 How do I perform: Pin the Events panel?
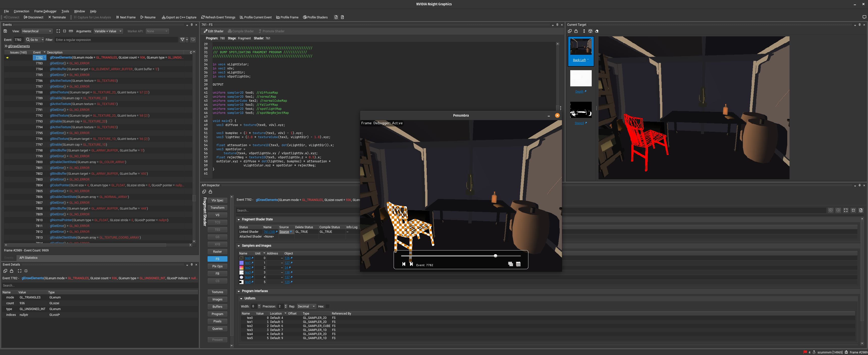point(192,24)
